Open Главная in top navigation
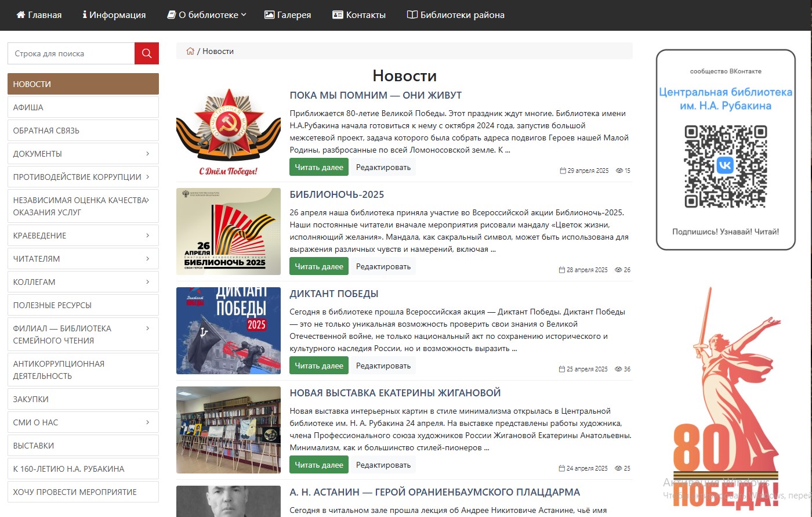Screen dimensions: 812x517 (x=39, y=15)
